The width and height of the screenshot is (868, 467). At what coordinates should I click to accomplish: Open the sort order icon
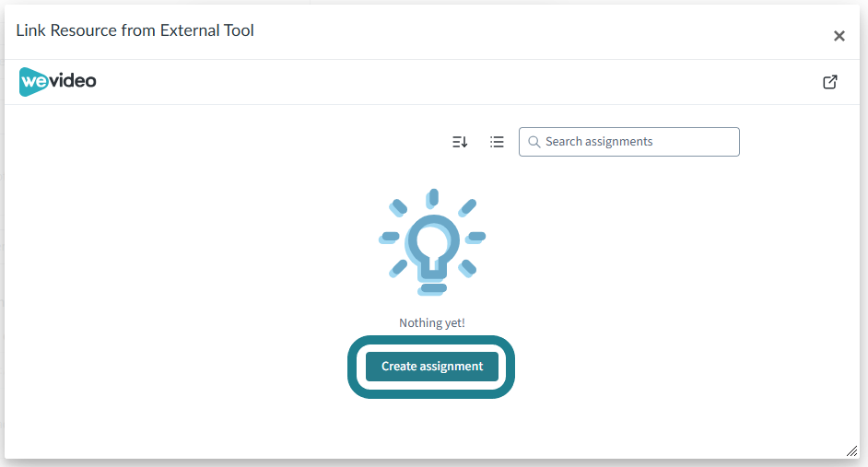point(460,142)
